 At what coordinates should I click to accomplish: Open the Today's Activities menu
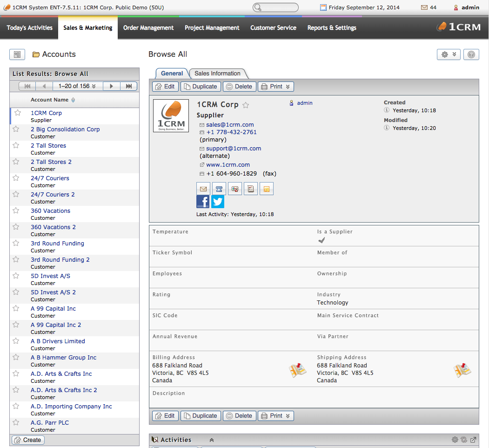(29, 28)
